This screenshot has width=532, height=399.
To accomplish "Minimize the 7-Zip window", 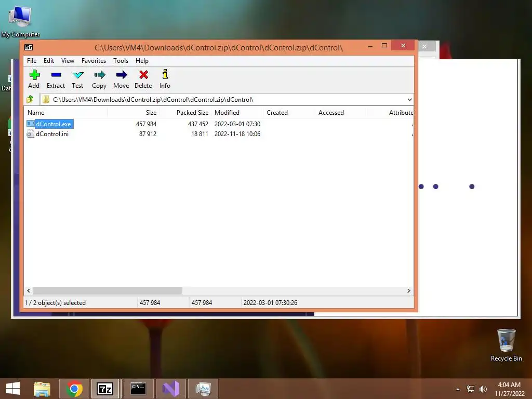I will pos(370,46).
